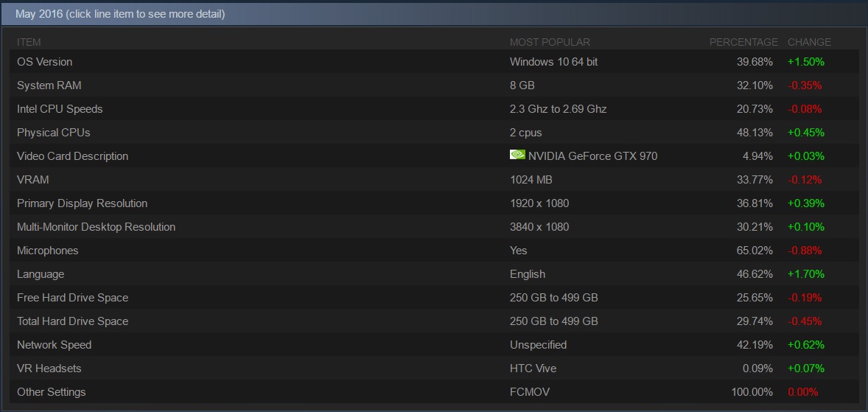
Task: Open Video Card Description details
Action: 72,156
